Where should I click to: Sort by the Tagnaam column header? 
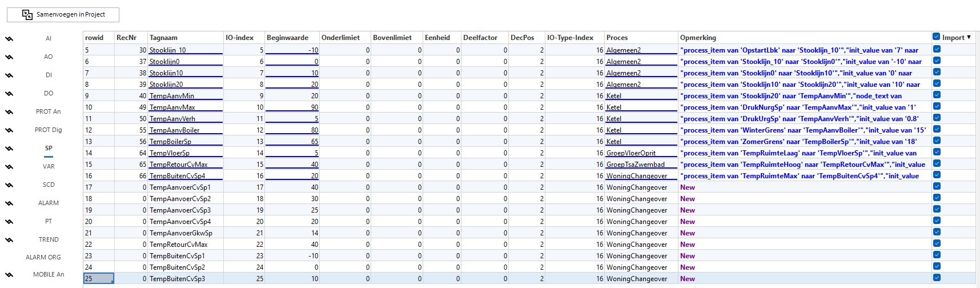(163, 38)
